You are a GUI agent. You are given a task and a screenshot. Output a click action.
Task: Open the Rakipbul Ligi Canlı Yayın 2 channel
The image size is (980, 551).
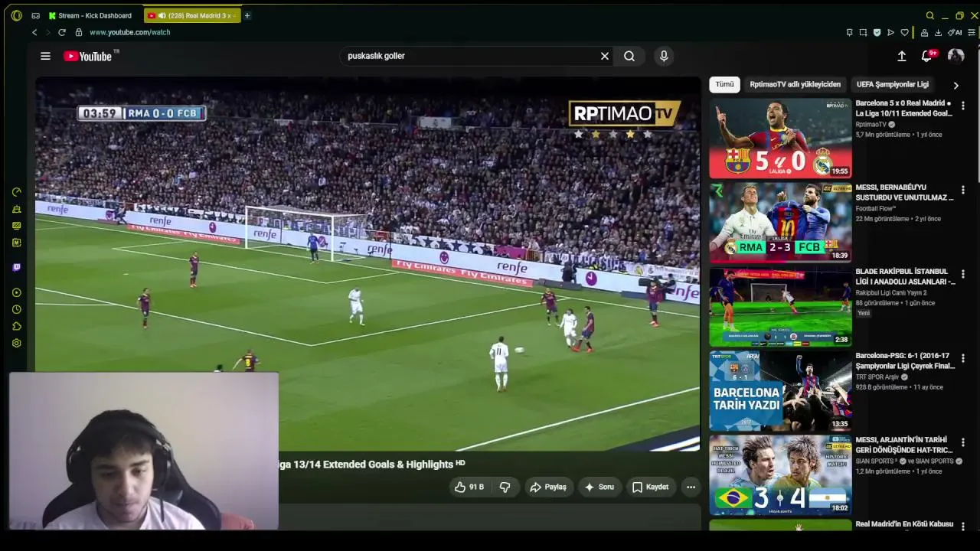click(x=891, y=292)
